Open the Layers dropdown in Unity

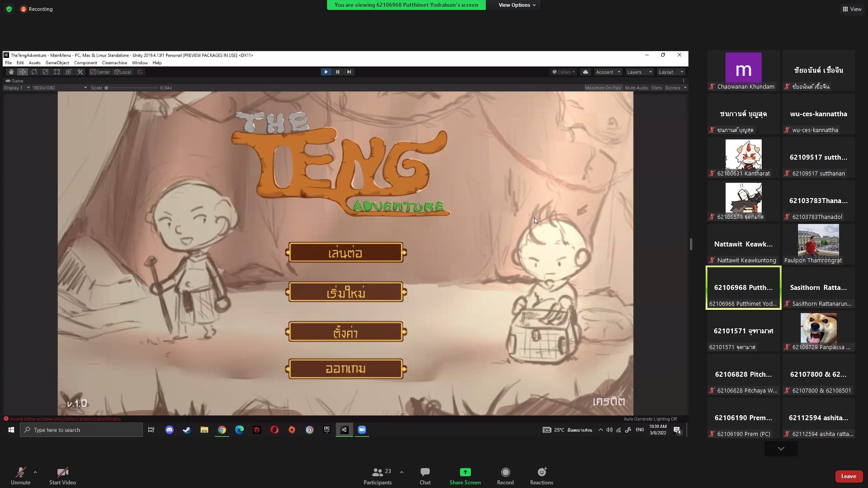point(639,72)
